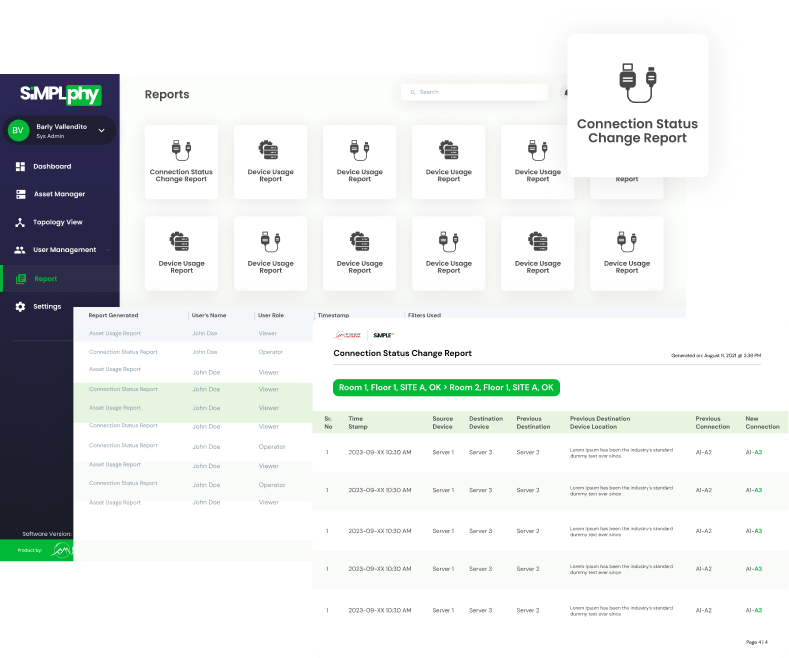Switch to the Topology View menu label

point(58,222)
